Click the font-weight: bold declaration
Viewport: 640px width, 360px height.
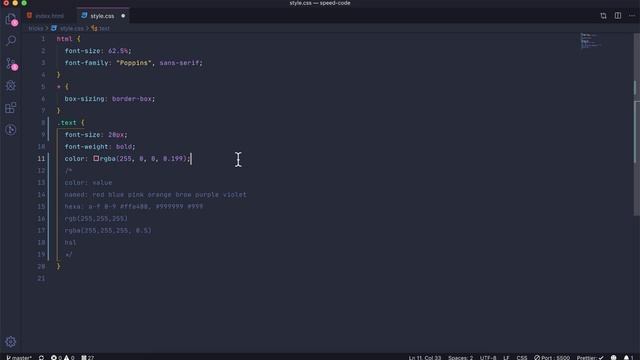(100, 147)
